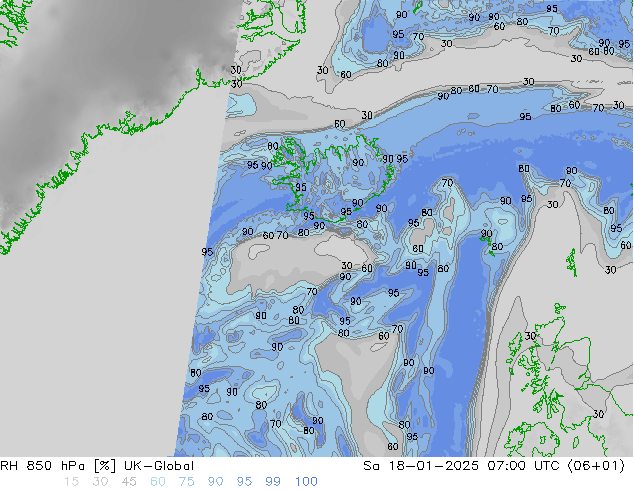Click legend value 100 in the color scale
This screenshot has width=634, height=490.
tap(306, 482)
